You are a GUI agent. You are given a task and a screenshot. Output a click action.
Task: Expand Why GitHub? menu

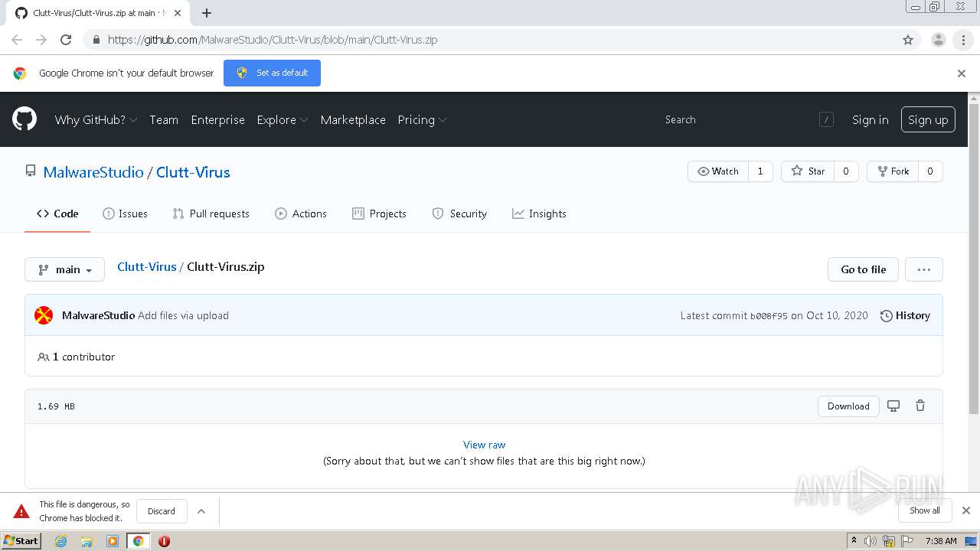(96, 119)
